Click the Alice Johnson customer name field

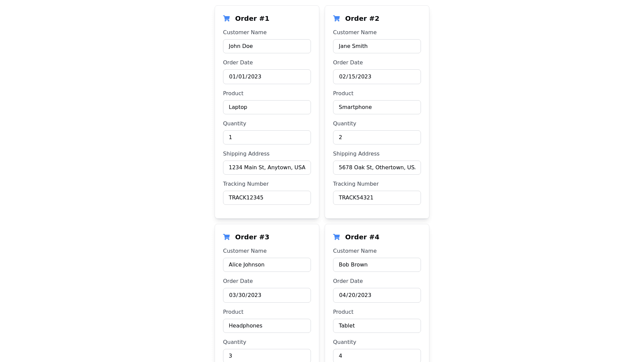point(267,265)
